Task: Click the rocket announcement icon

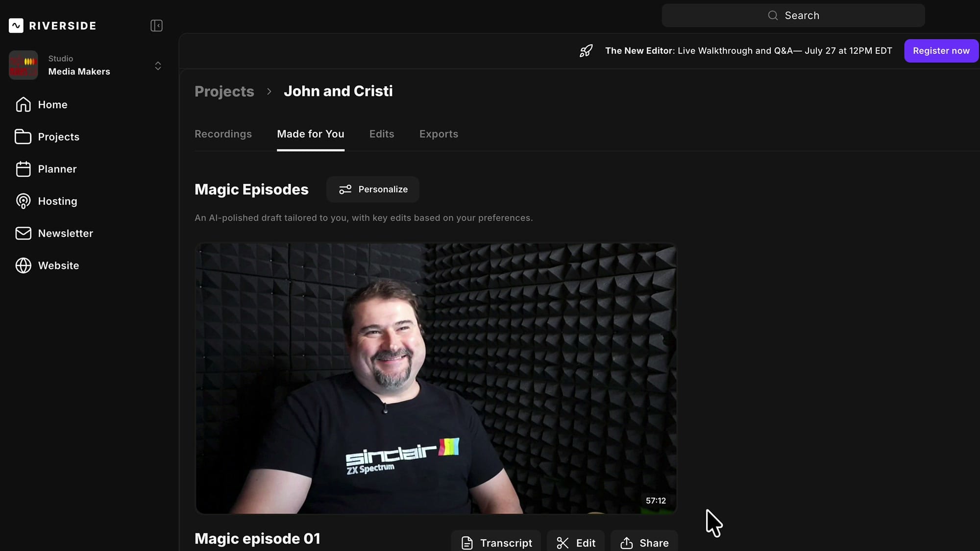Action: pyautogui.click(x=586, y=50)
